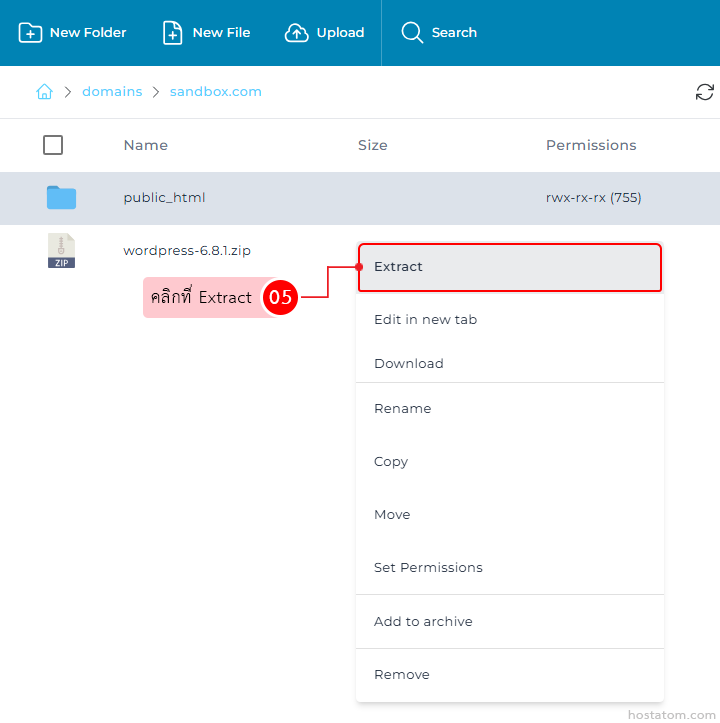The width and height of the screenshot is (720, 723).
Task: Navigate to domains breadcrumb link
Action: 112,92
